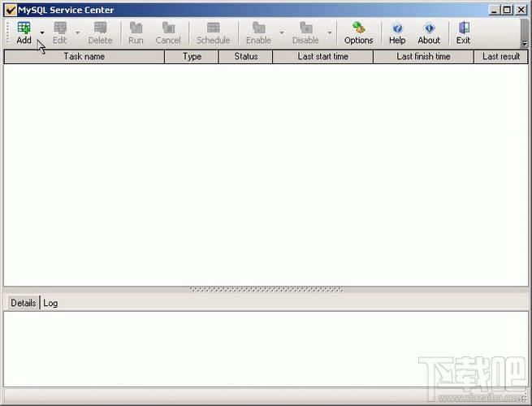Screen dimensions: 532x406
Task: Click the toolbar drag grip handle
Action: click(x=7, y=32)
